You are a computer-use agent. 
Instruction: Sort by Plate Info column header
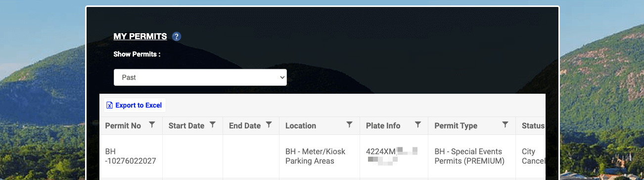point(383,126)
